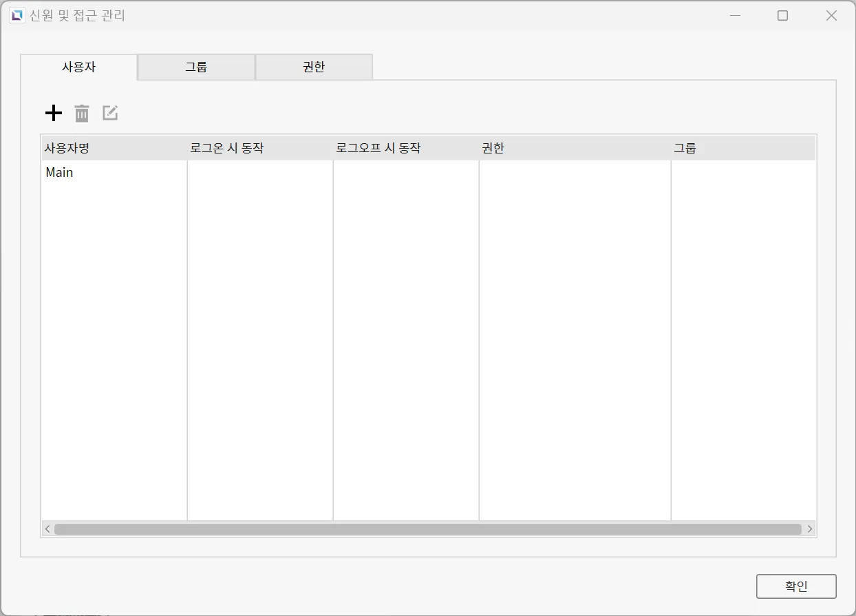Open the 그룹 tab
Screen dimensions: 856x616
coord(196,67)
